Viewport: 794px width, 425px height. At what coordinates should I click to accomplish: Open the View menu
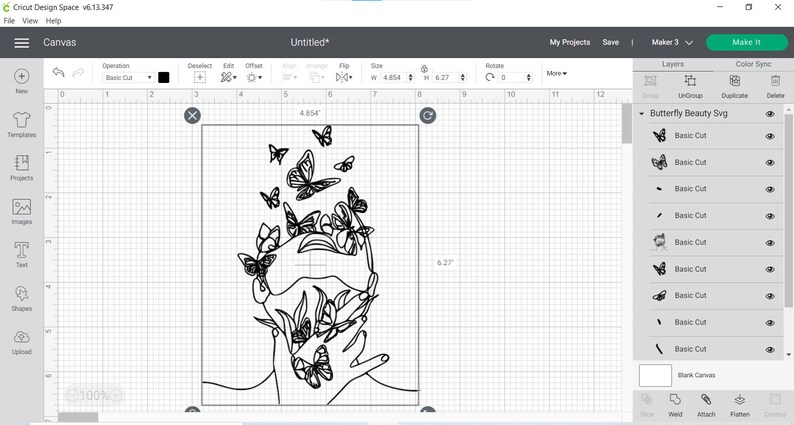(30, 21)
